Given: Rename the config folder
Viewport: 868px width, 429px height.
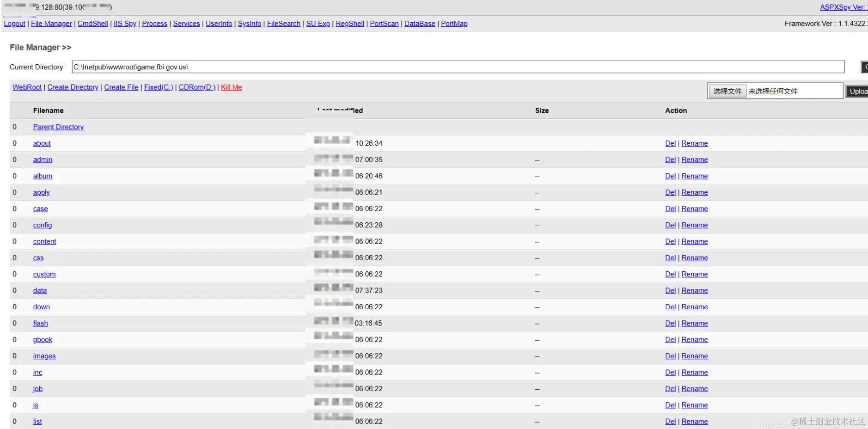Looking at the screenshot, I should pos(695,225).
